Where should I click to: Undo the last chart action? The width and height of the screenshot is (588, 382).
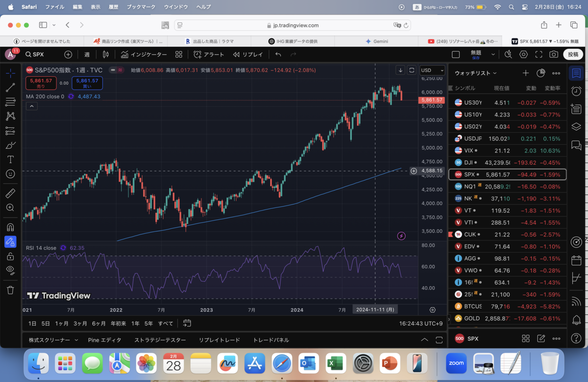(278, 54)
